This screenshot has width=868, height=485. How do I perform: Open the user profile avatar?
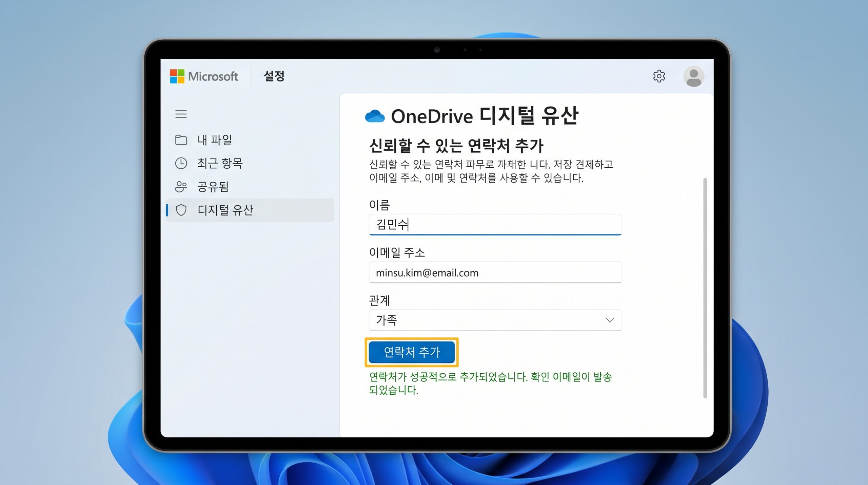pos(693,76)
